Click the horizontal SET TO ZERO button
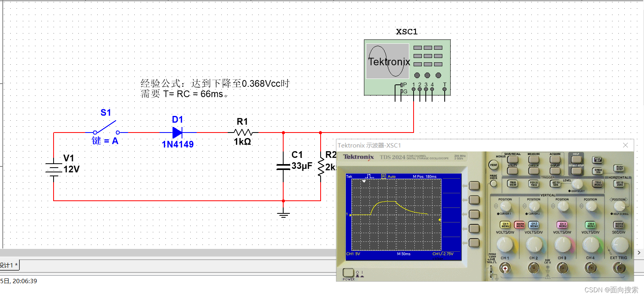The width and height of the screenshot is (644, 297). point(620,183)
